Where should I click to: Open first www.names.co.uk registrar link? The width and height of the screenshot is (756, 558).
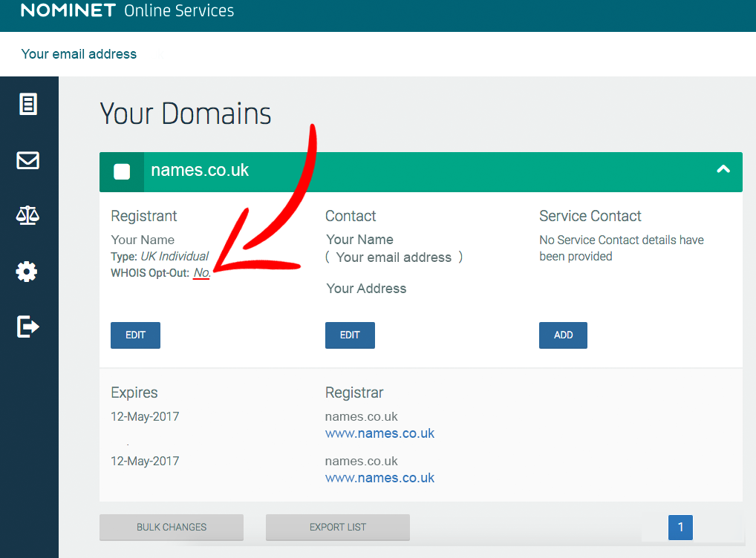380,433
